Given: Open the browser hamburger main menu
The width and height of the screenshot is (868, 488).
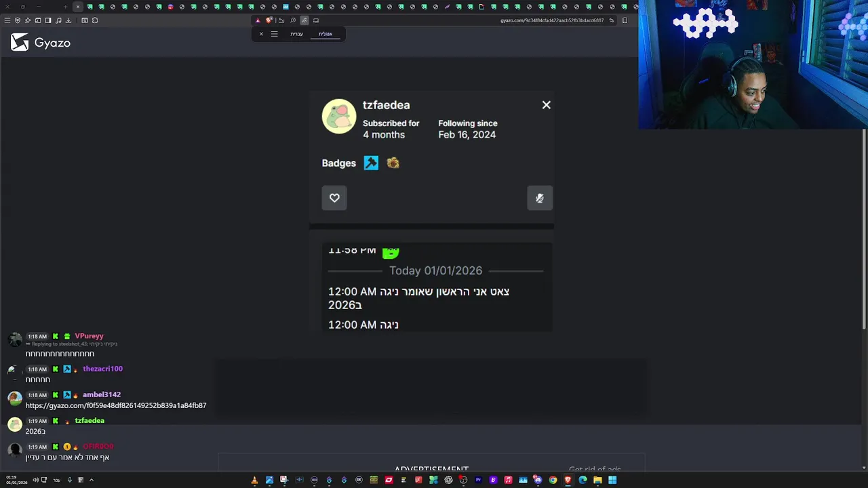Looking at the screenshot, I should [7, 20].
